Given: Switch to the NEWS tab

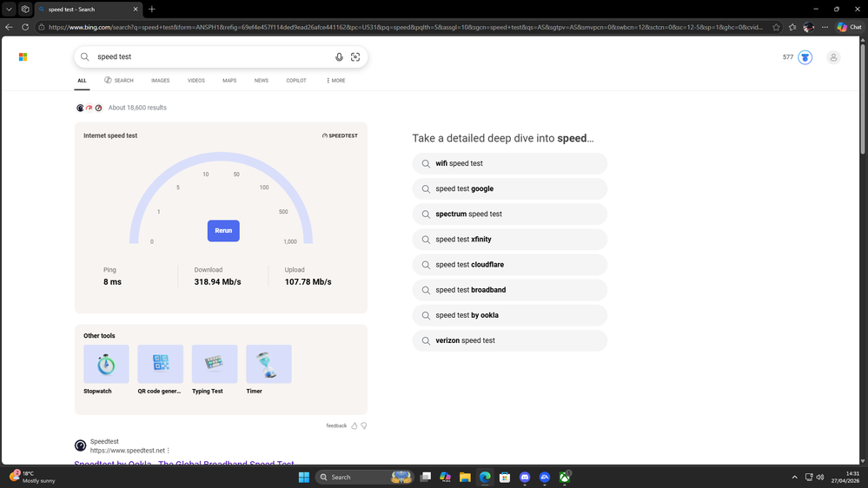Looking at the screenshot, I should (262, 80).
